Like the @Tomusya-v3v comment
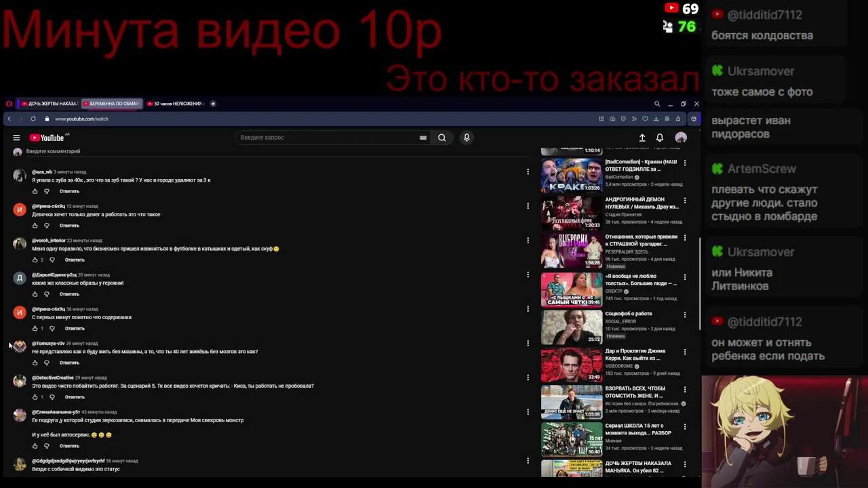The height and width of the screenshot is (488, 868). pyautogui.click(x=35, y=363)
